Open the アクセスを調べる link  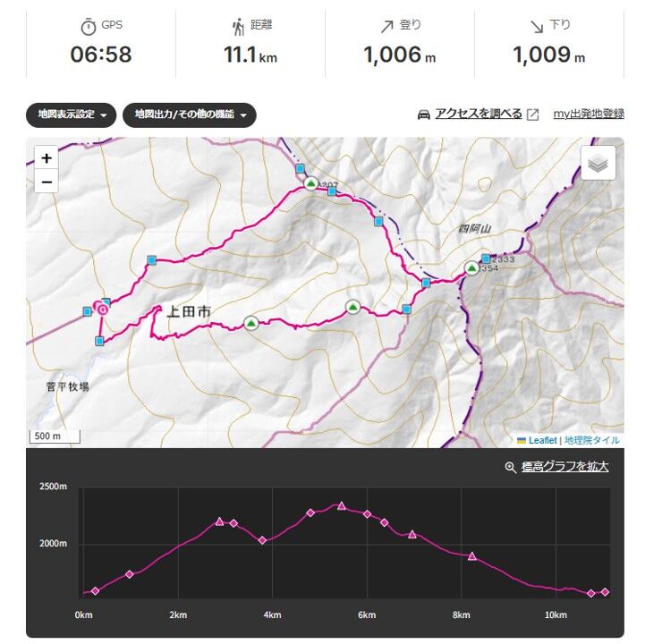click(x=479, y=114)
